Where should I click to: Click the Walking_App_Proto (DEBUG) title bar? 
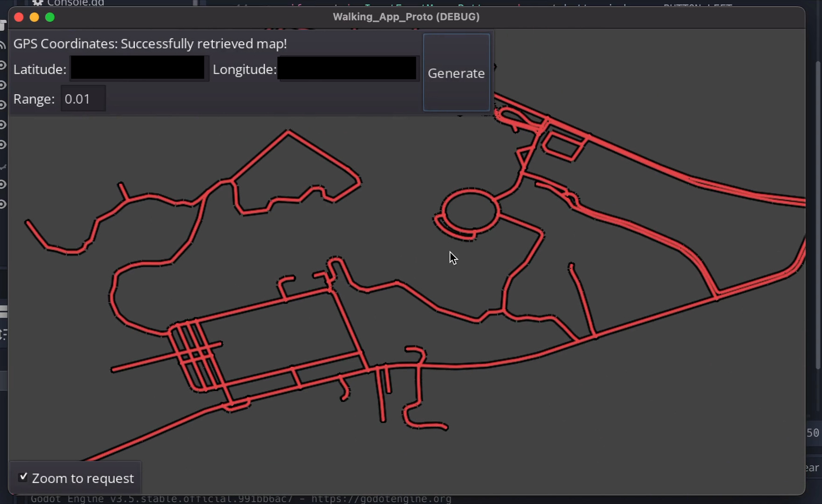coord(406,17)
